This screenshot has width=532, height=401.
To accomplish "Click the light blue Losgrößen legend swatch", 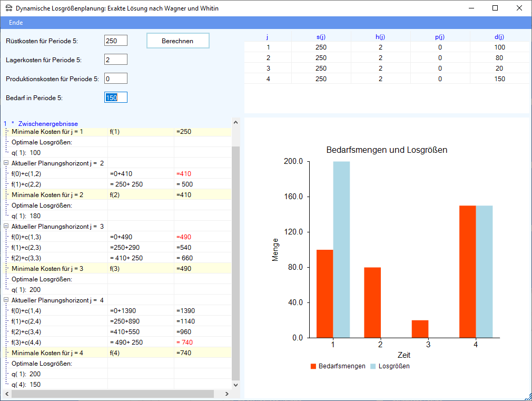I will pos(373,366).
